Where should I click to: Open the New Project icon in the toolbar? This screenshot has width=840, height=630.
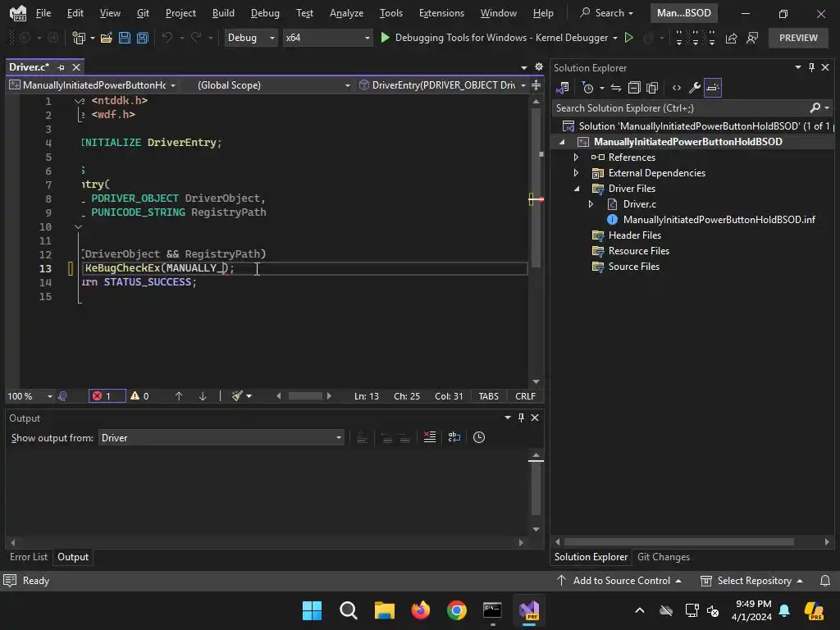point(79,38)
